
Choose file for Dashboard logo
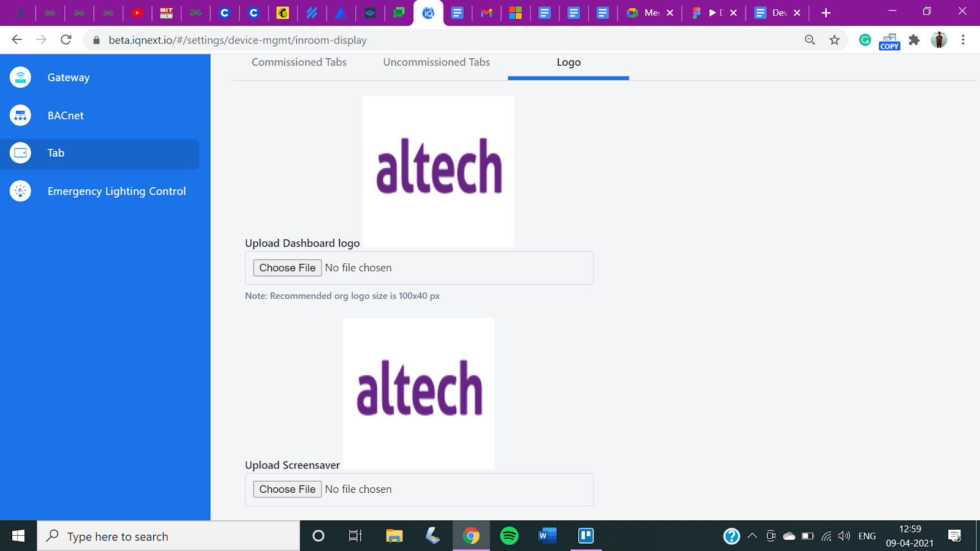(287, 268)
